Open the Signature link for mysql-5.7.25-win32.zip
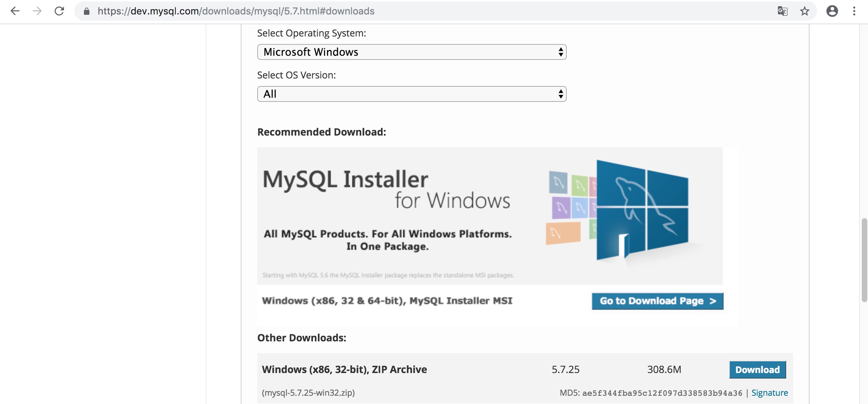This screenshot has width=868, height=404. [770, 393]
